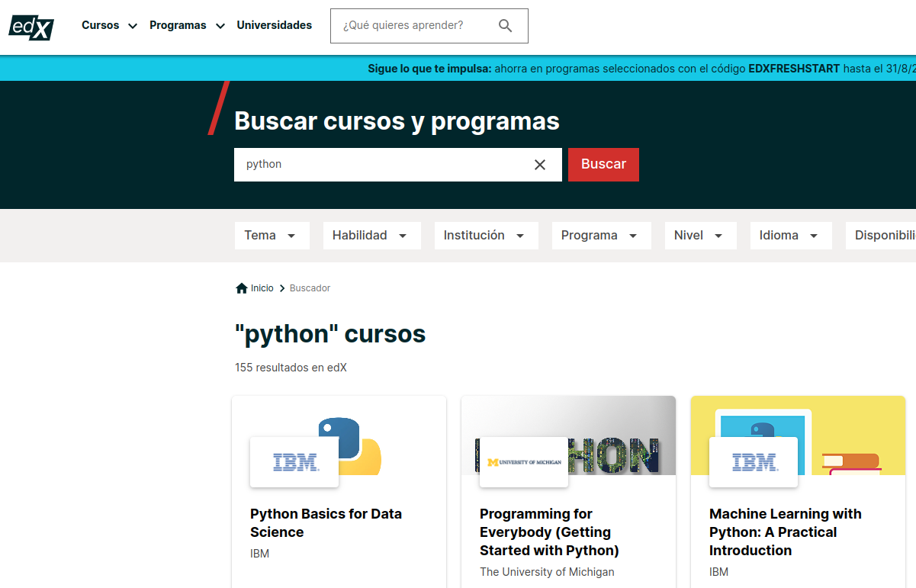
Task: Click the Universidades menu item
Action: pyautogui.click(x=275, y=25)
